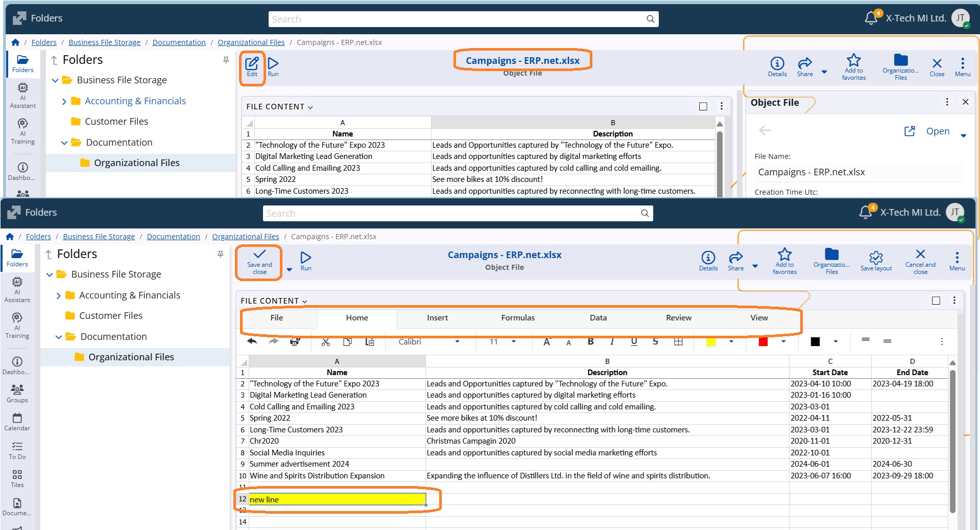
Task: Open the To Do sidebar item
Action: [x=17, y=451]
